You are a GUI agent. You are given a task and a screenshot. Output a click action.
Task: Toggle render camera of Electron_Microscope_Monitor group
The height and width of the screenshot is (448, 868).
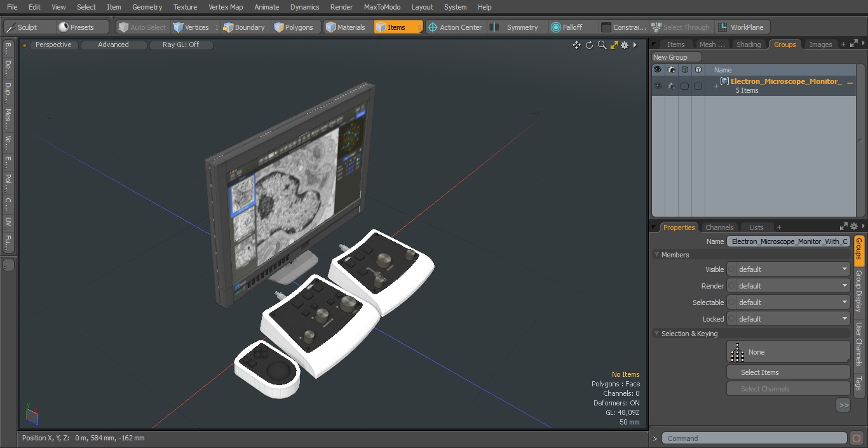[x=672, y=86]
